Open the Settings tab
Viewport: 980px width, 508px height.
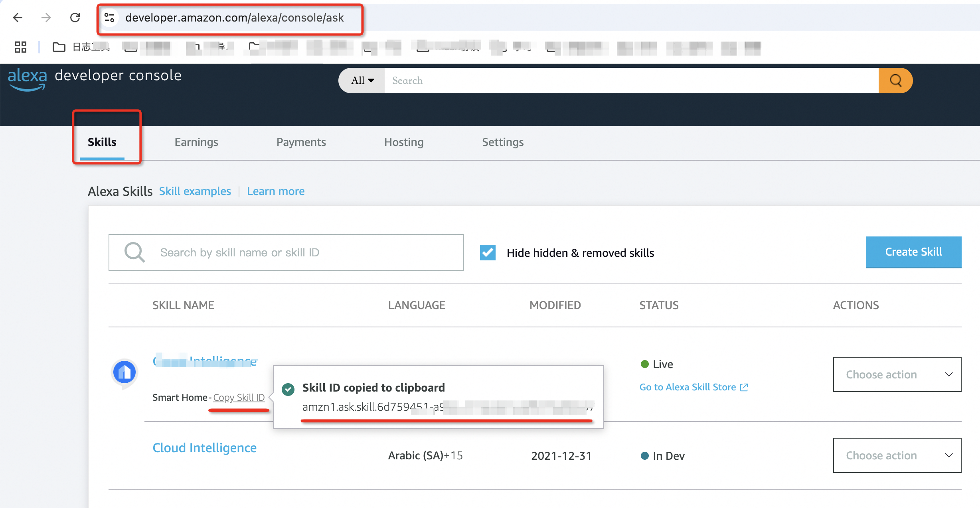click(x=503, y=142)
